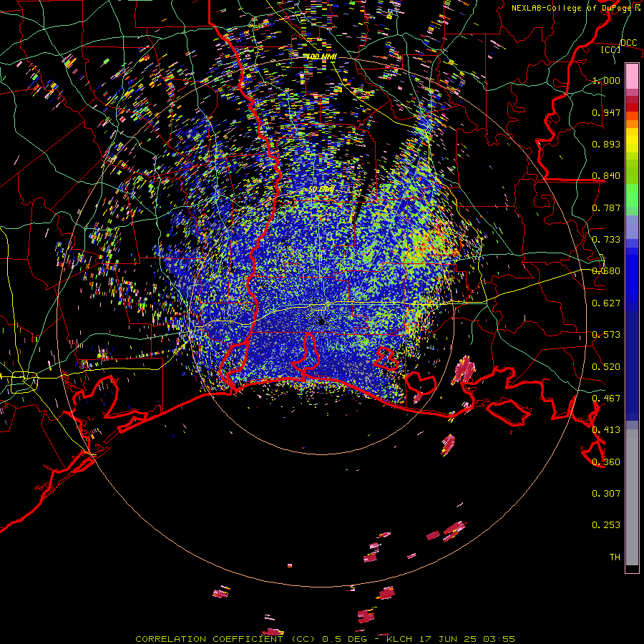Image resolution: width=644 pixels, height=644 pixels.
Task: Click the 0.627 scale value
Action: tap(606, 303)
